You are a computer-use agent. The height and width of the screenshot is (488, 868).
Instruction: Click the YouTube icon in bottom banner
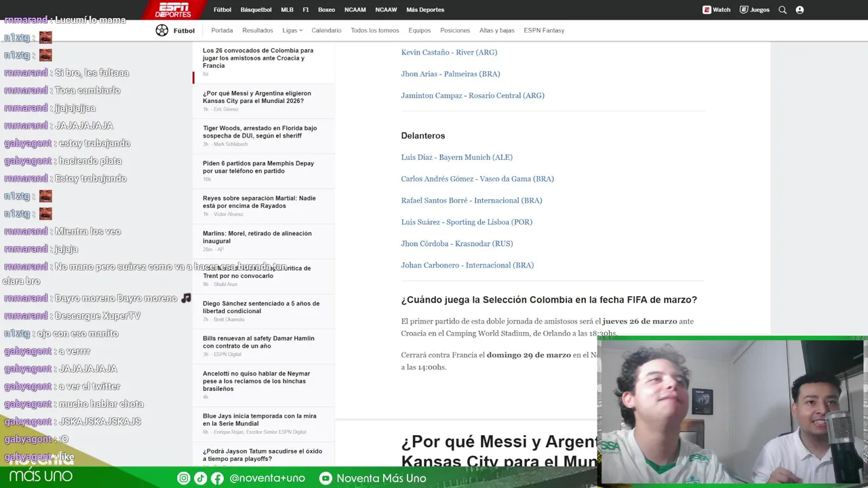coord(325,479)
